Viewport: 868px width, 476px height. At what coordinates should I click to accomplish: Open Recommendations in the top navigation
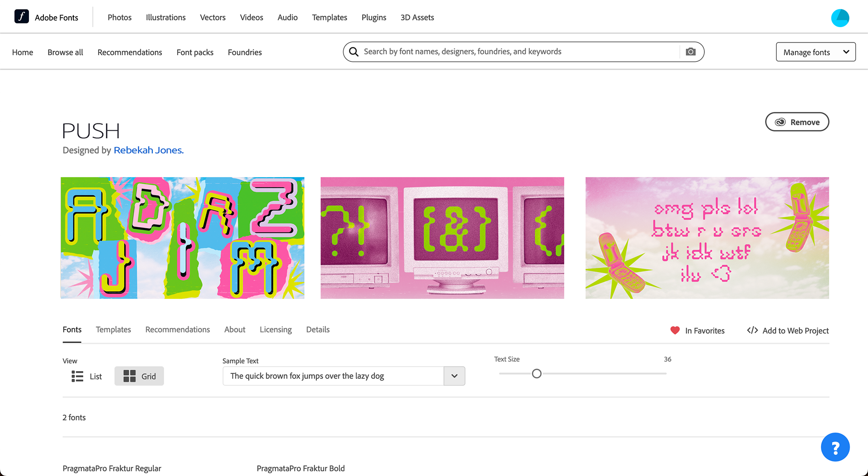click(x=130, y=52)
